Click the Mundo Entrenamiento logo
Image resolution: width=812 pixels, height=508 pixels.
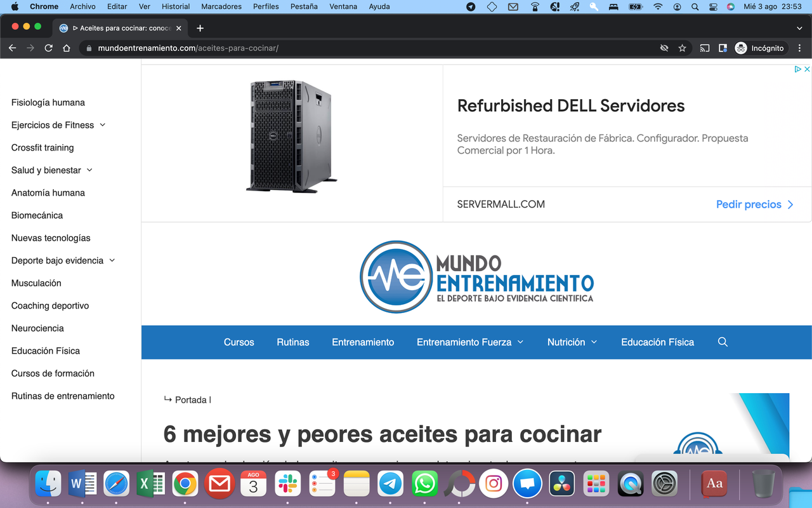point(476,277)
